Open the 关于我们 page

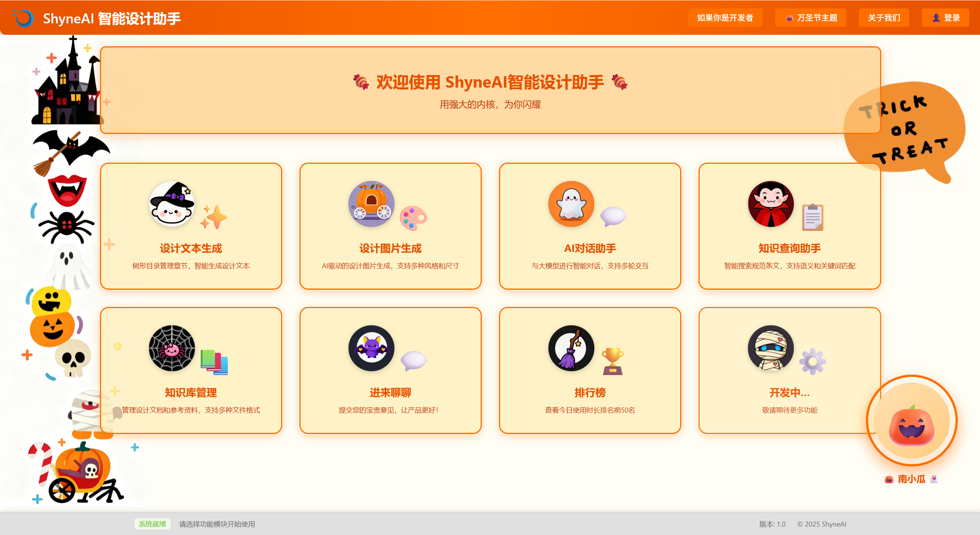(x=884, y=18)
